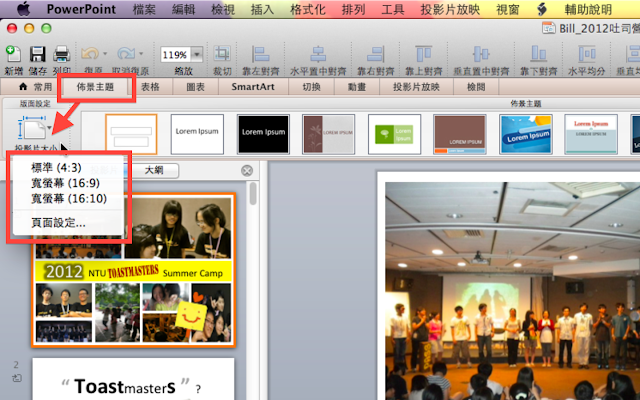
Task: Open the zoom percentage dropdown arrow
Action: [x=197, y=54]
